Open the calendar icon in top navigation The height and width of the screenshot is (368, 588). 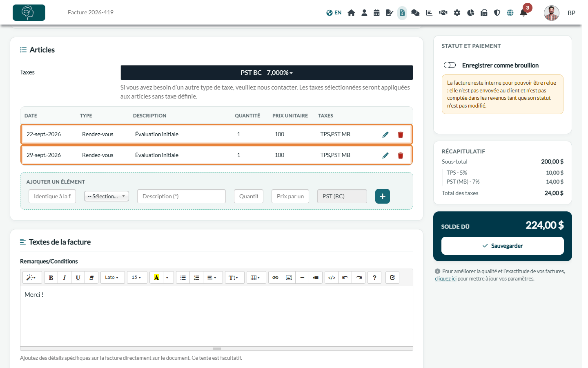376,13
